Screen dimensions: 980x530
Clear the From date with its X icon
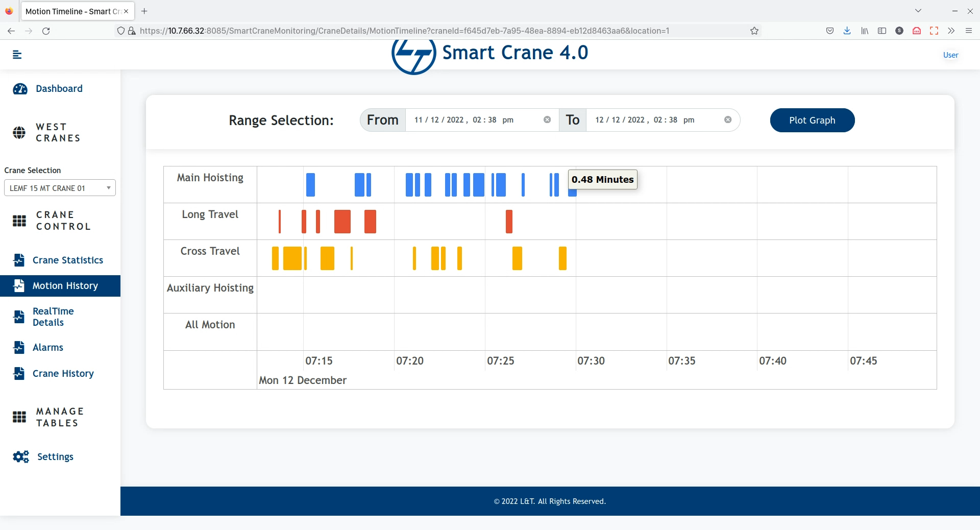click(547, 120)
